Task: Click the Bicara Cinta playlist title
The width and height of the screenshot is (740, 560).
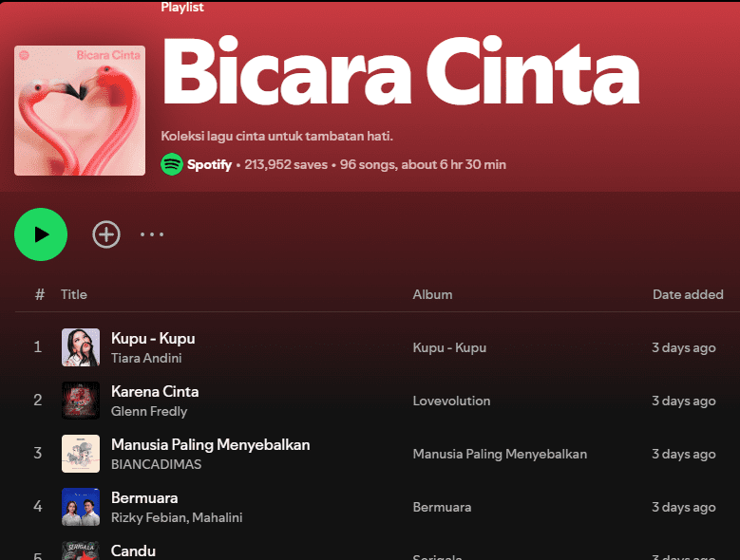Action: click(401, 70)
